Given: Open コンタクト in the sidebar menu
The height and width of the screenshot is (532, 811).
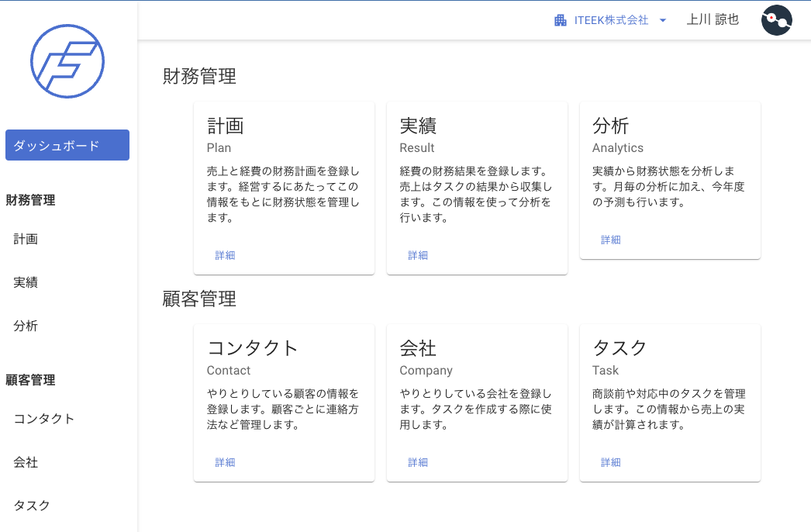Looking at the screenshot, I should pyautogui.click(x=44, y=419).
